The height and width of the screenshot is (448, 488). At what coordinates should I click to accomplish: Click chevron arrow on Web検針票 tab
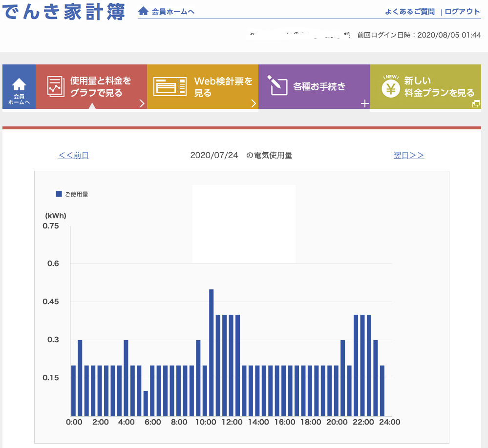[x=253, y=103]
